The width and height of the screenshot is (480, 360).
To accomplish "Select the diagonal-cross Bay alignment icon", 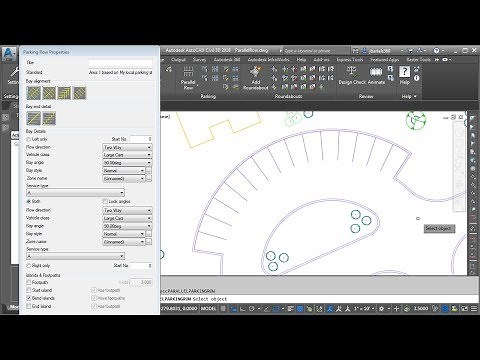I will 49,93.
